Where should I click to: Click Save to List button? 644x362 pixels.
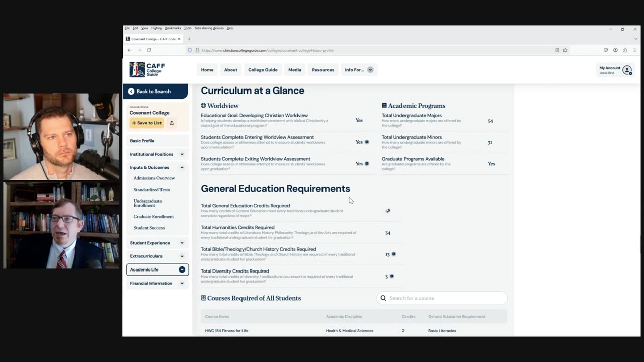coord(147,123)
